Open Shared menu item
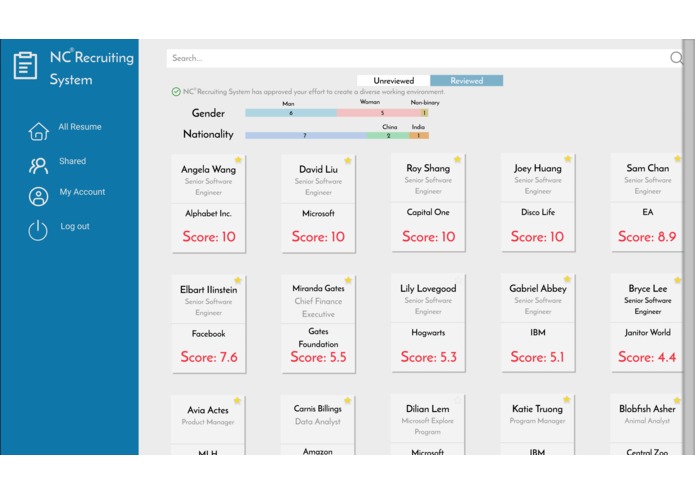 [72, 161]
